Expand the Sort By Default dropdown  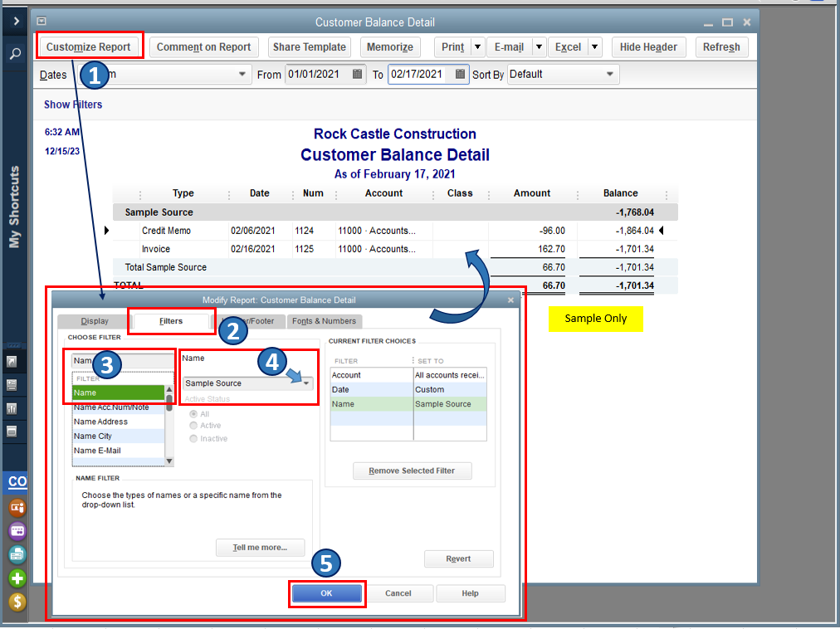tap(610, 74)
